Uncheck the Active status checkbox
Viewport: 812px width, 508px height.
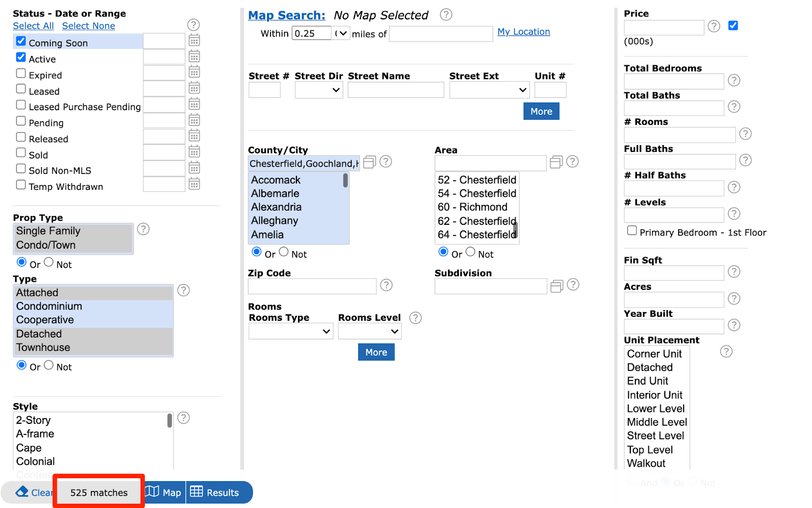(x=21, y=57)
